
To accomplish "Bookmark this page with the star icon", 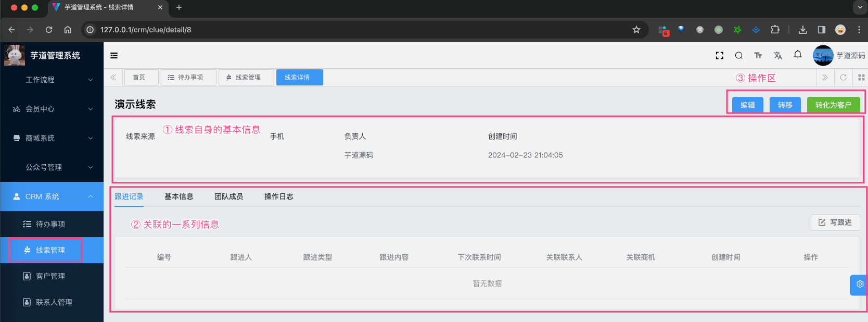I will coord(636,30).
